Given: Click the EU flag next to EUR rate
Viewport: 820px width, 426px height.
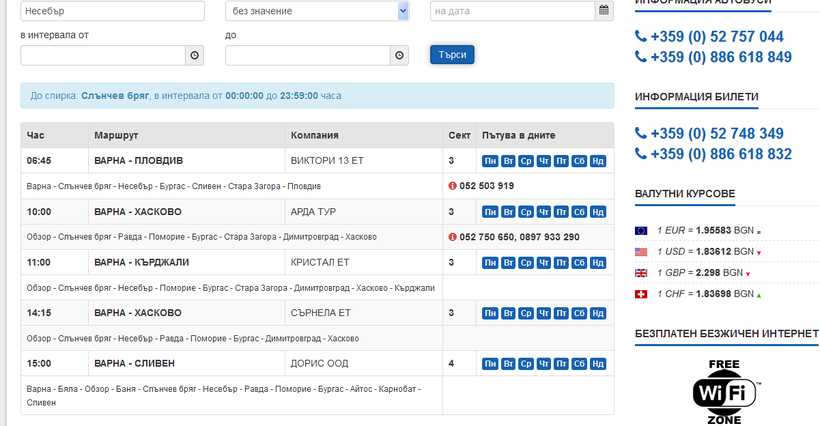Looking at the screenshot, I should tap(641, 230).
